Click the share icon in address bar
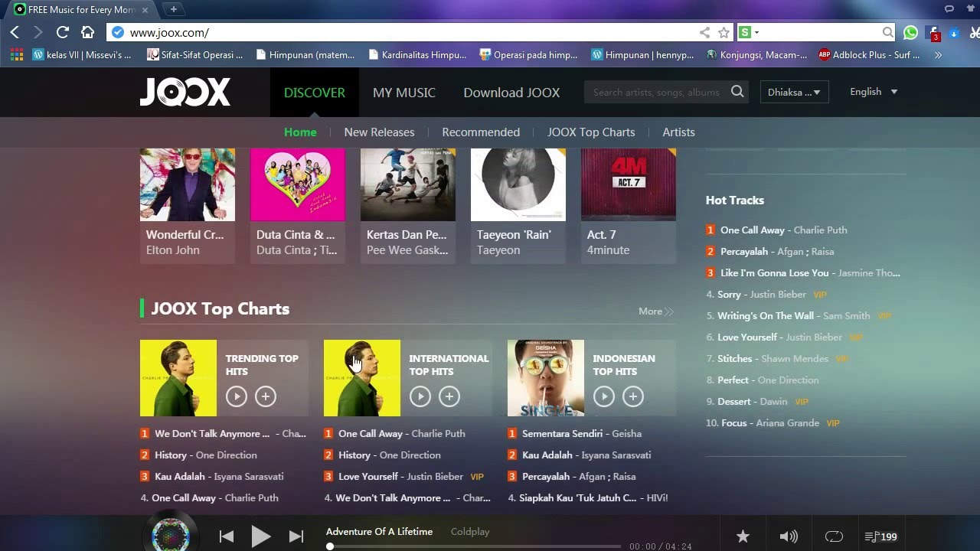This screenshot has height=551, width=980. point(704,32)
